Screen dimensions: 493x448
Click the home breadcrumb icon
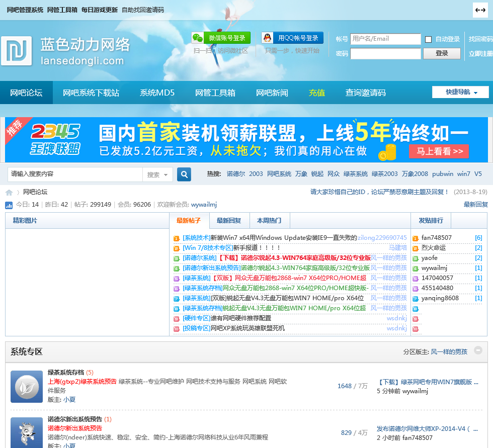pos(9,192)
